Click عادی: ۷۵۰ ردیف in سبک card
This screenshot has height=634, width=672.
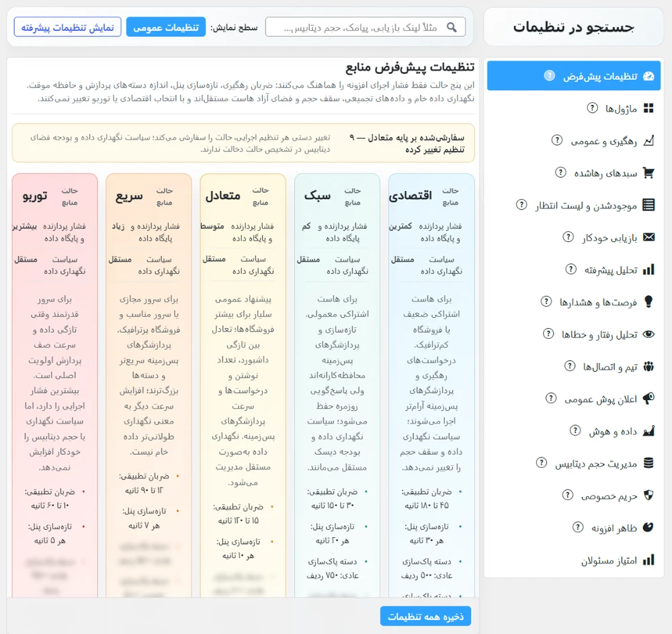click(333, 576)
